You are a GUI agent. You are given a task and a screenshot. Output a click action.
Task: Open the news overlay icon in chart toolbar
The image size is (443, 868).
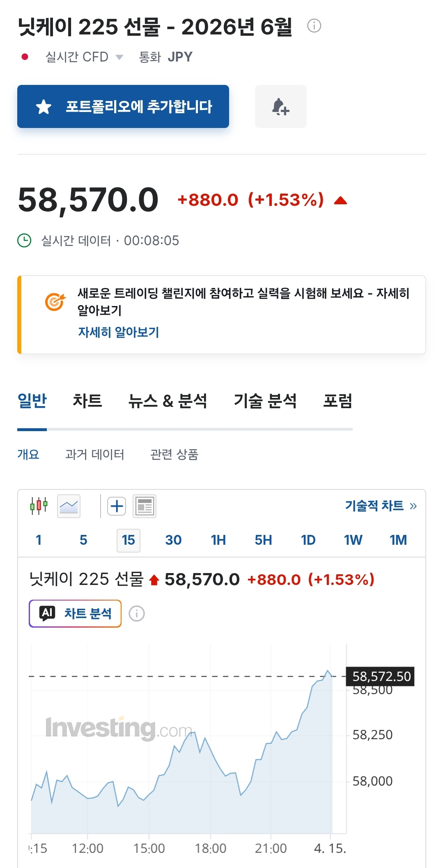[145, 506]
